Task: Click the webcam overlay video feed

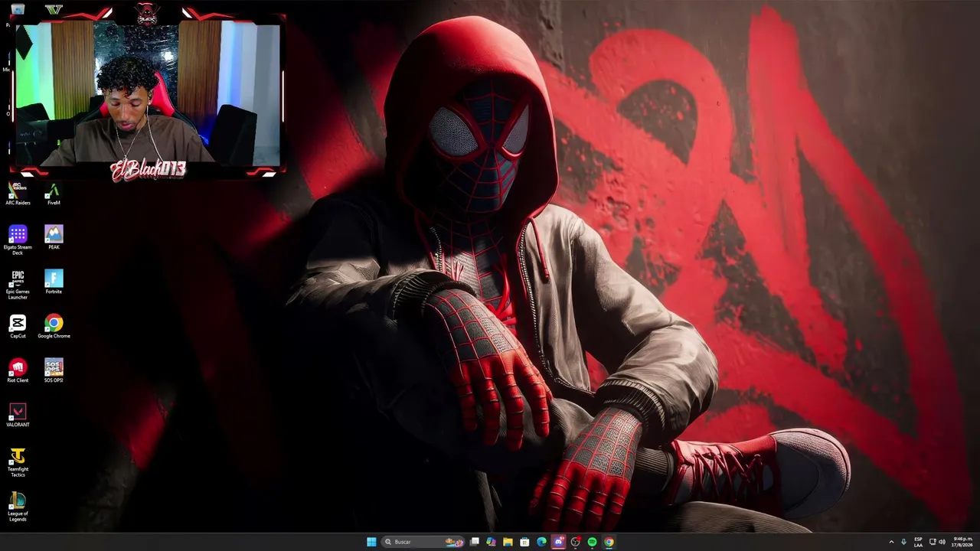Action: pos(148,93)
